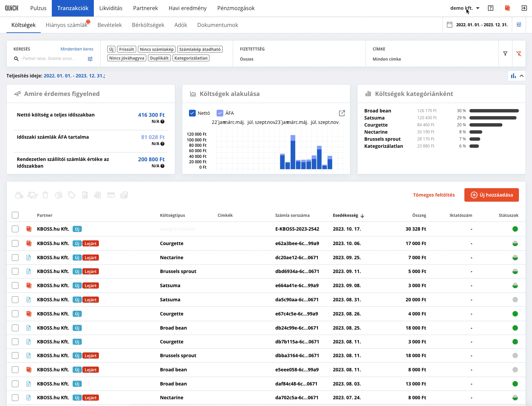Collapse the summary panels chevron

(522, 76)
